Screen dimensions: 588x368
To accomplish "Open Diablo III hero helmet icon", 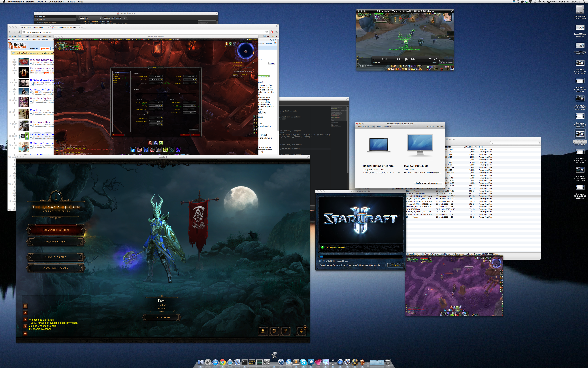I will tap(263, 331).
